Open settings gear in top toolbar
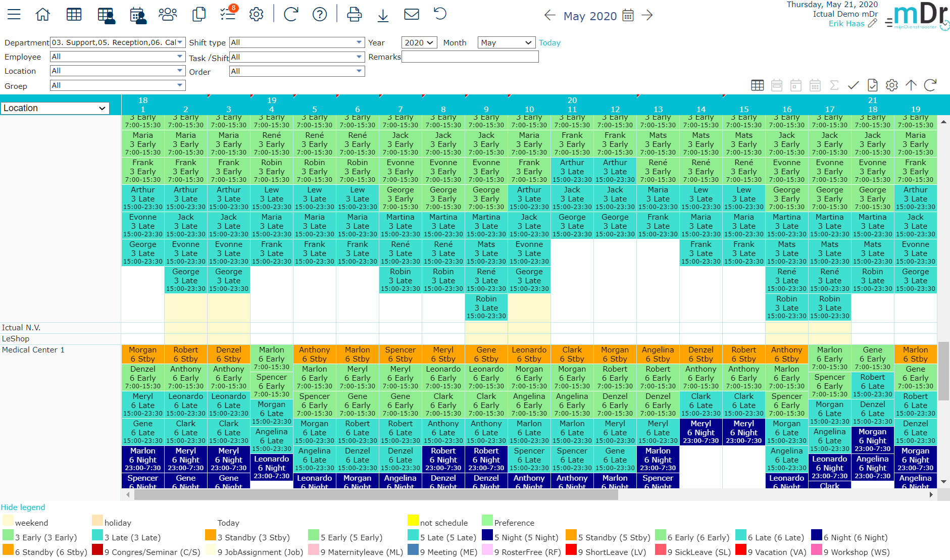The image size is (950, 560). [257, 14]
